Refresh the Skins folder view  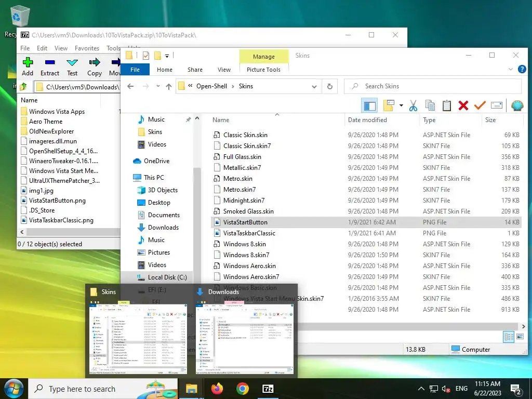pos(330,87)
